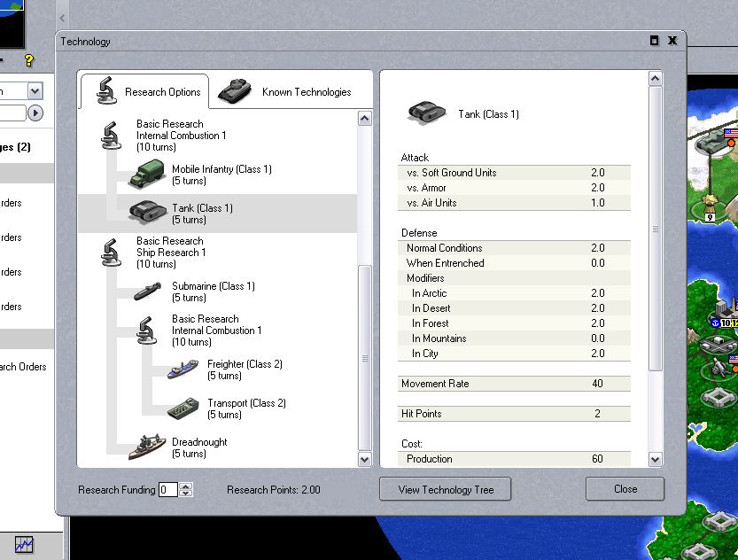Screen dimensions: 738x560
Task: Click the View Technology Tree button
Action: click(446, 489)
